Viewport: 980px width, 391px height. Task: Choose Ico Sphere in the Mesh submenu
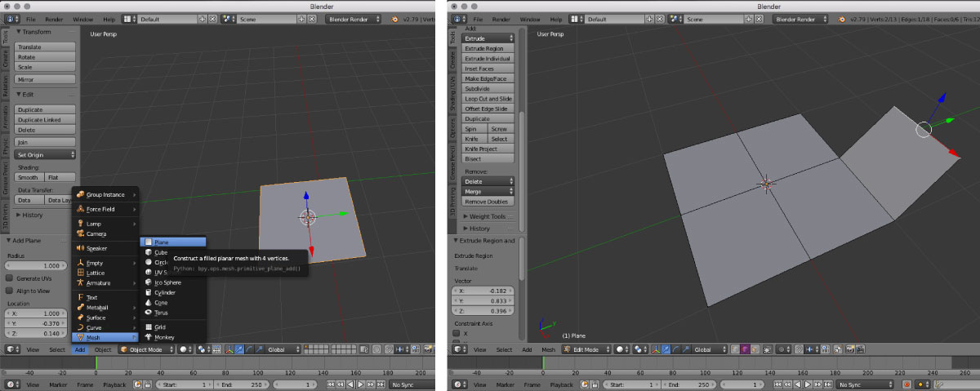[x=173, y=282]
